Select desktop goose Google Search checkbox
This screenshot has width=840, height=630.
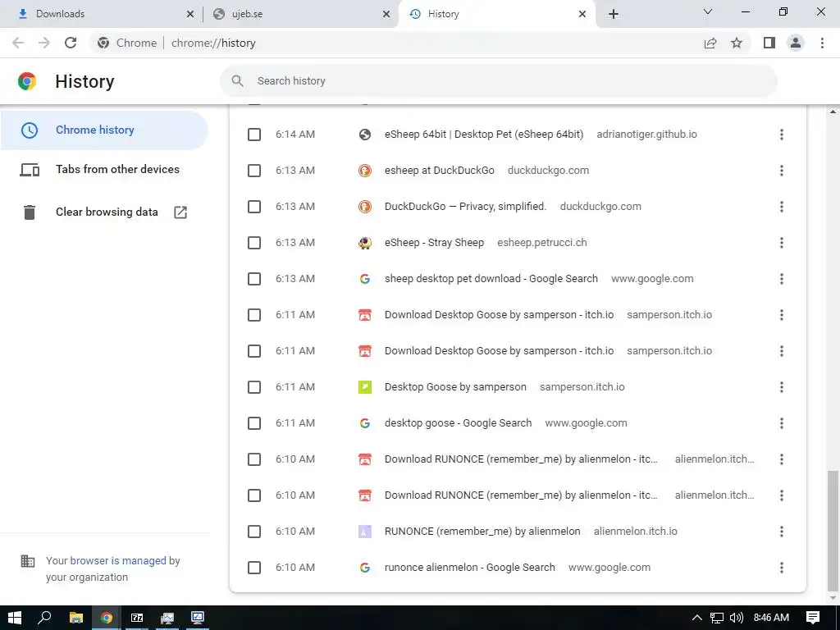pos(254,423)
